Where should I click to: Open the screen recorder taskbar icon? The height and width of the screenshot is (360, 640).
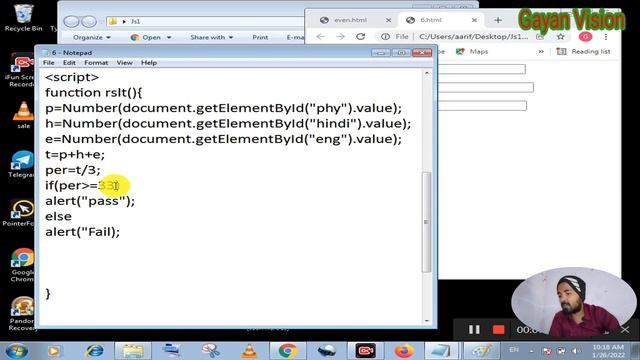[365, 351]
